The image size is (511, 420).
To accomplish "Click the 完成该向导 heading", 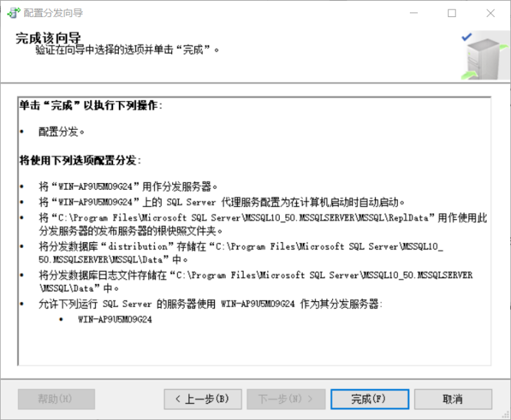I will [49, 38].
